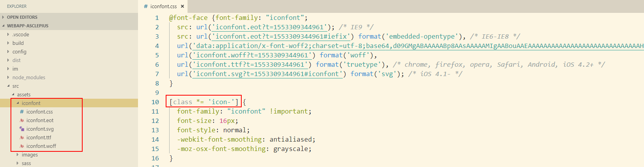Open the config folder
Image resolution: width=644 pixels, height=167 pixels.
pos(19,52)
